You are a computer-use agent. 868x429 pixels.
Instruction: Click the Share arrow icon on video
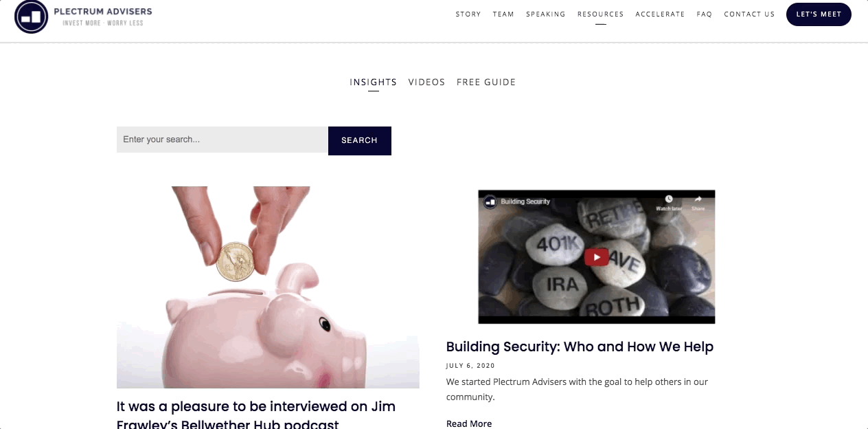[698, 199]
